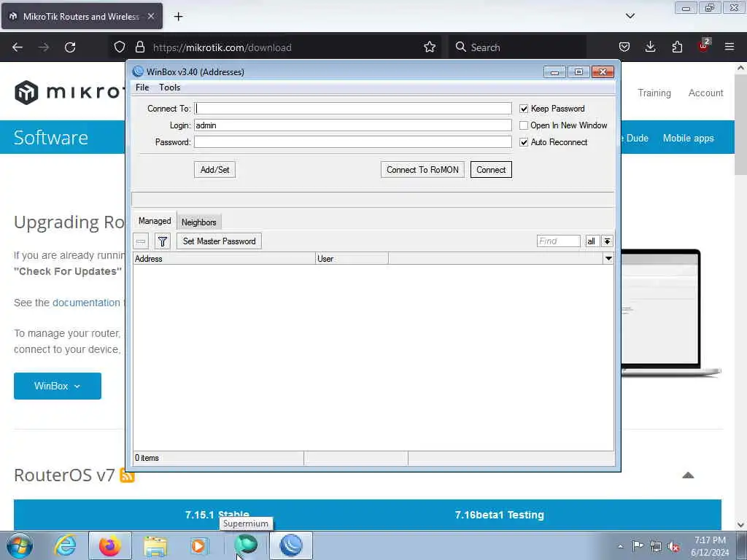Click the taskbar clock showing 7:17 PM

710,546
